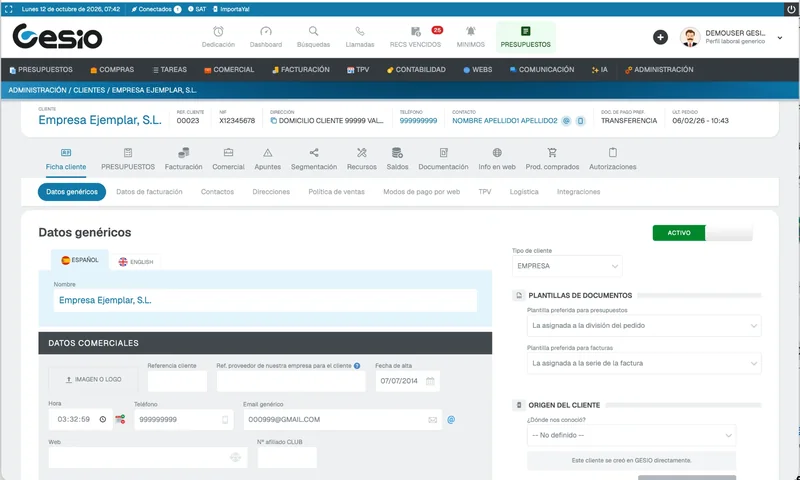Open MÍNIMOS alarm icon
800x480 pixels.
tap(470, 32)
